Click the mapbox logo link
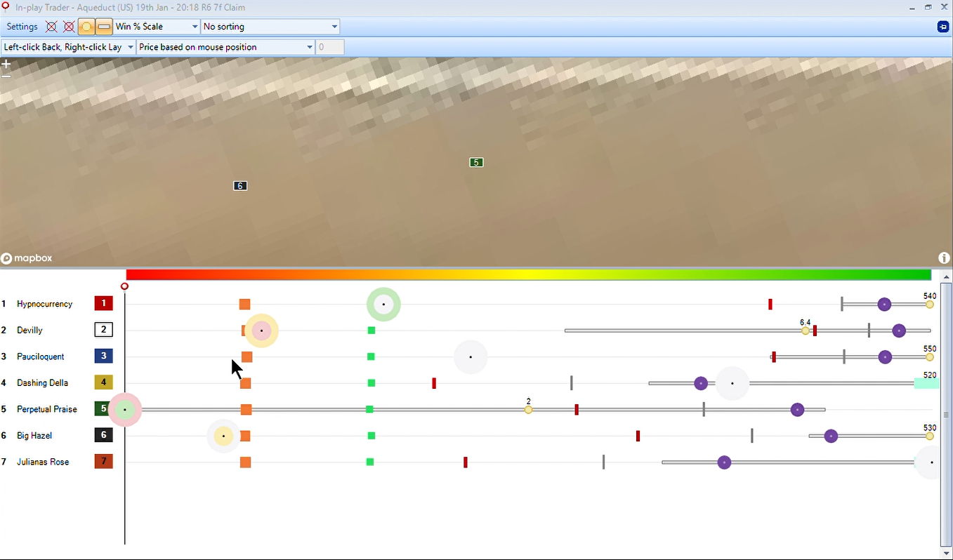 [x=27, y=258]
